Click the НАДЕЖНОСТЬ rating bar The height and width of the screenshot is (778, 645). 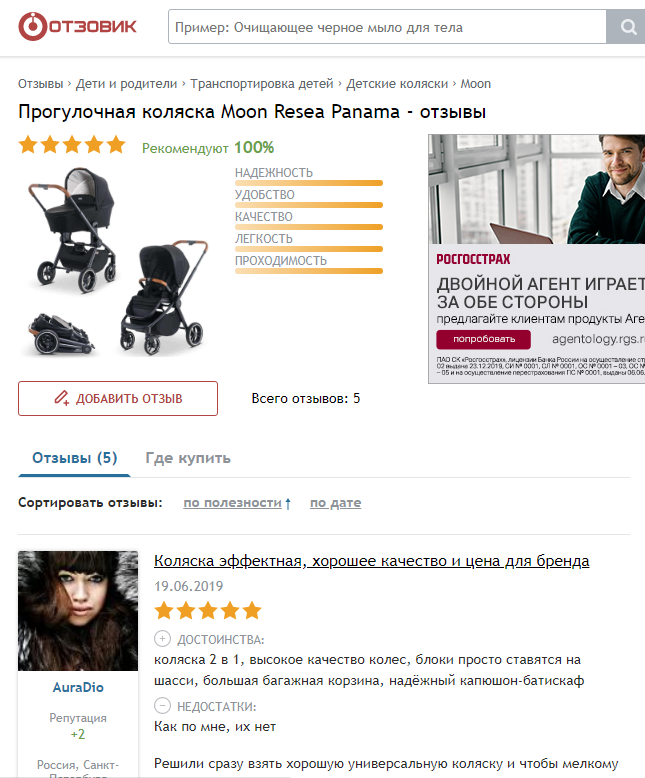point(309,183)
